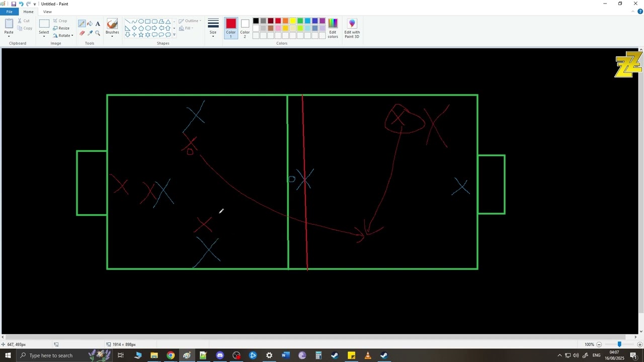Open the shape Outline dropdown
Image resolution: width=644 pixels, height=362 pixels.
[x=190, y=21]
